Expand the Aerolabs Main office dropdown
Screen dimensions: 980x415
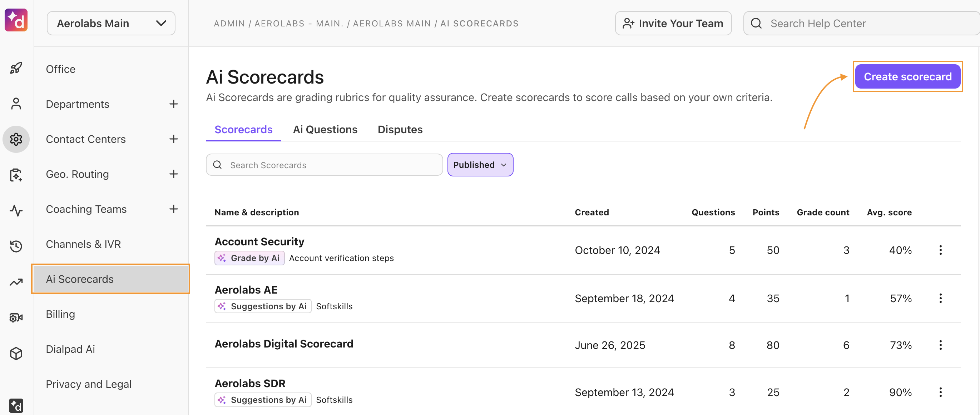(111, 24)
